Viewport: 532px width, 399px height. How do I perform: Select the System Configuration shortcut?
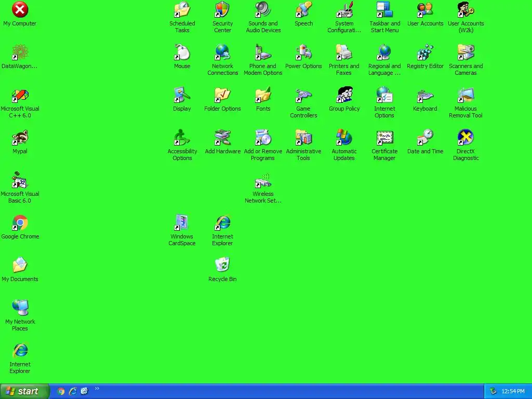point(344,10)
